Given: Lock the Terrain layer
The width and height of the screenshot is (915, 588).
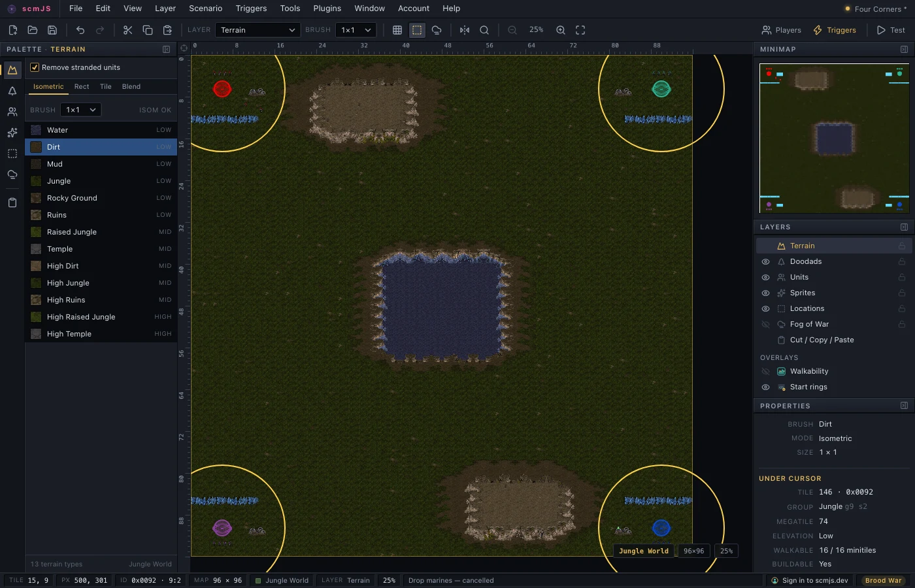Looking at the screenshot, I should tap(902, 246).
